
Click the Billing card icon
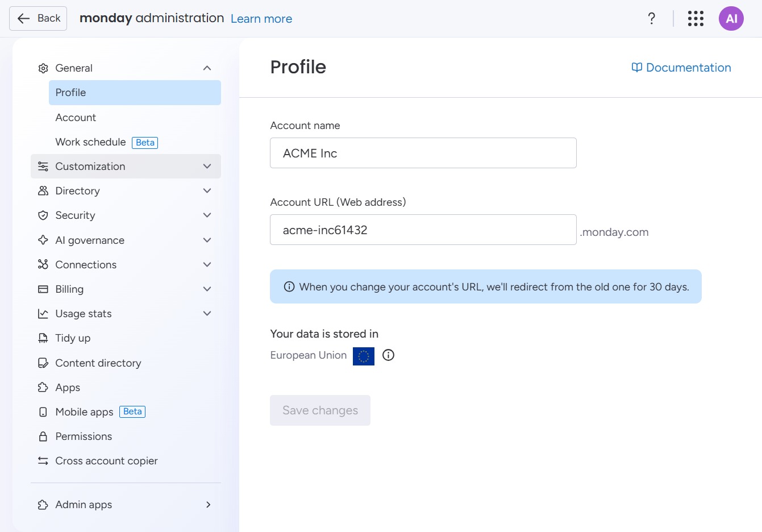coord(43,289)
